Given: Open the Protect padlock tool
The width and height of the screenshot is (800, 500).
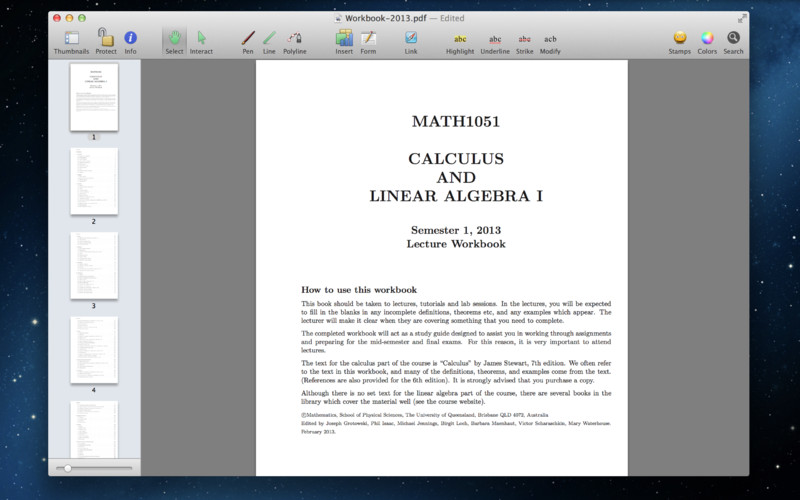Looking at the screenshot, I should coord(106,42).
